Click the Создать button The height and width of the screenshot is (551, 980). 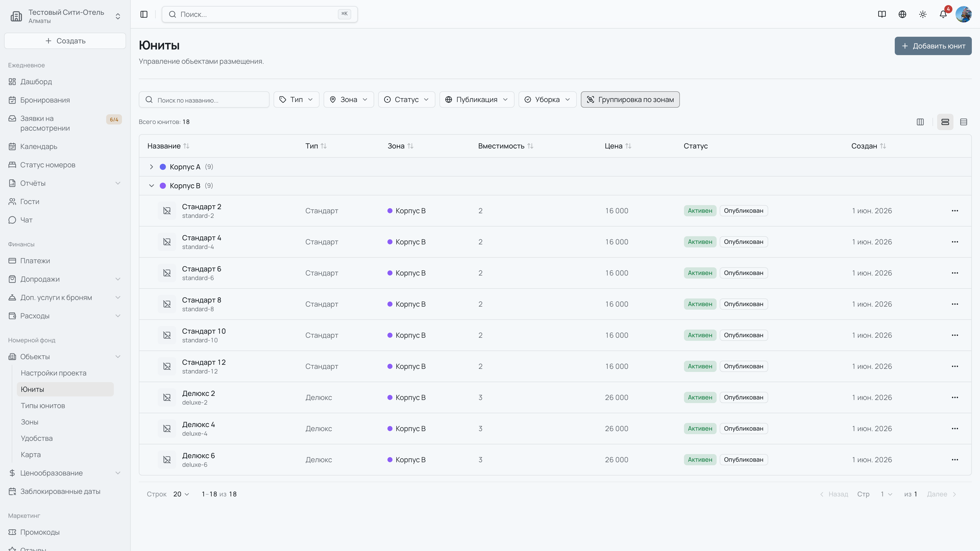pos(65,41)
